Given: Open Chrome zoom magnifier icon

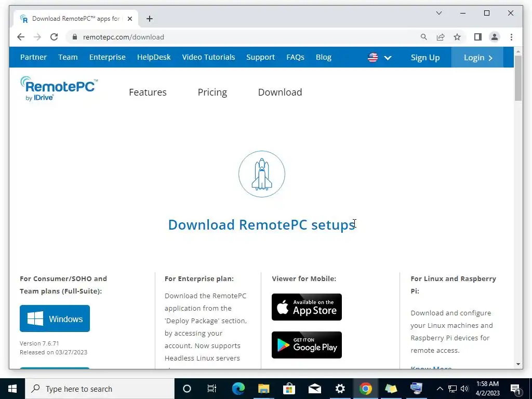Looking at the screenshot, I should (424, 37).
